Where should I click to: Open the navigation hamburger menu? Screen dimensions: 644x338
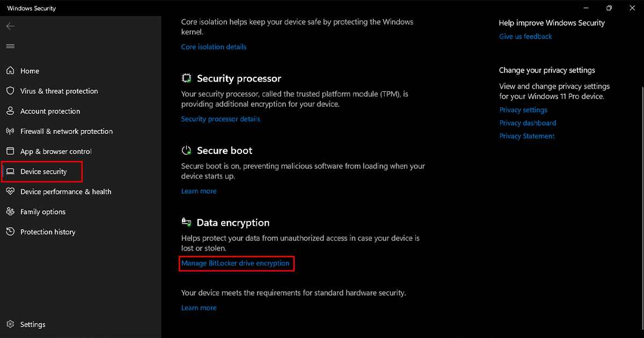coord(10,46)
